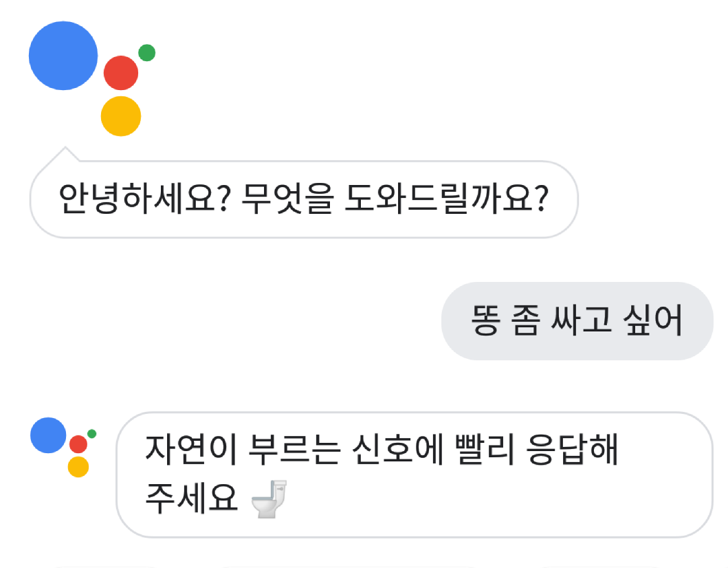Click the '신호에' word in Assistant reply

pyautogui.click(x=390, y=451)
